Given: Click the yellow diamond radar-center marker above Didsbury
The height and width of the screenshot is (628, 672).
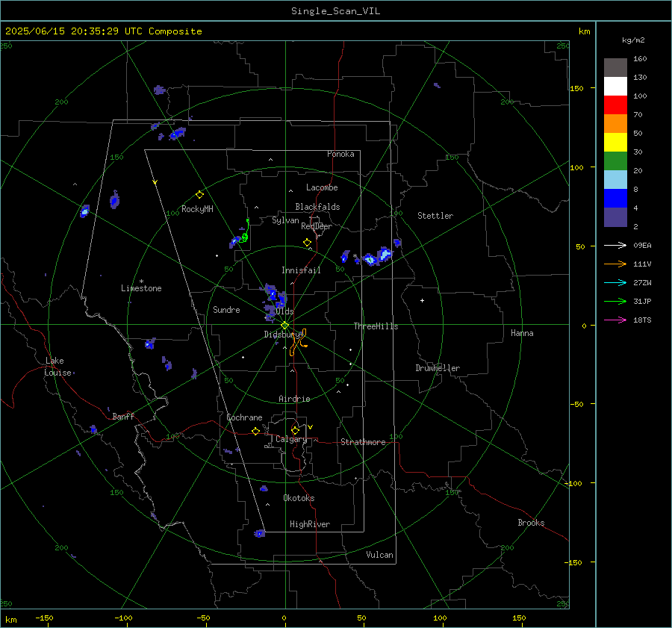Looking at the screenshot, I should (x=284, y=326).
